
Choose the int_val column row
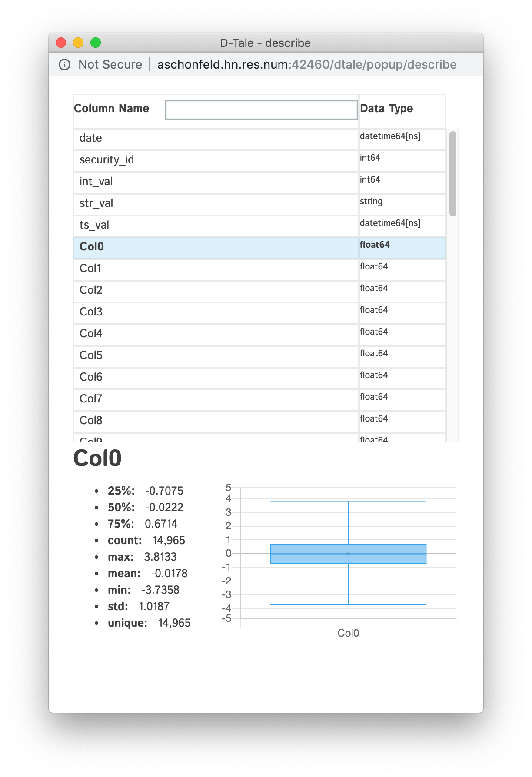(x=216, y=182)
